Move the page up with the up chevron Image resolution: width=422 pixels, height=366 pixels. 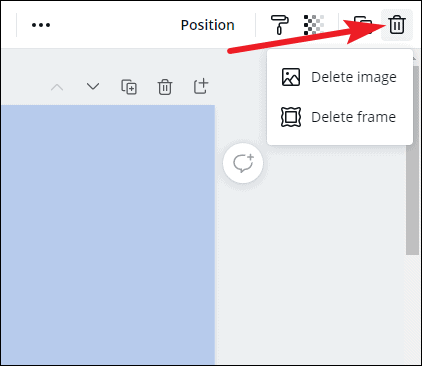(57, 87)
